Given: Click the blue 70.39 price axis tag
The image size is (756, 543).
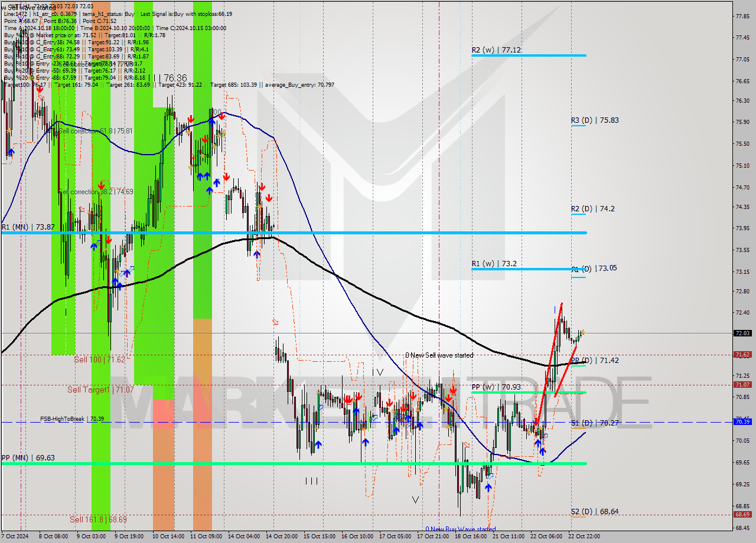Looking at the screenshot, I should (742, 422).
